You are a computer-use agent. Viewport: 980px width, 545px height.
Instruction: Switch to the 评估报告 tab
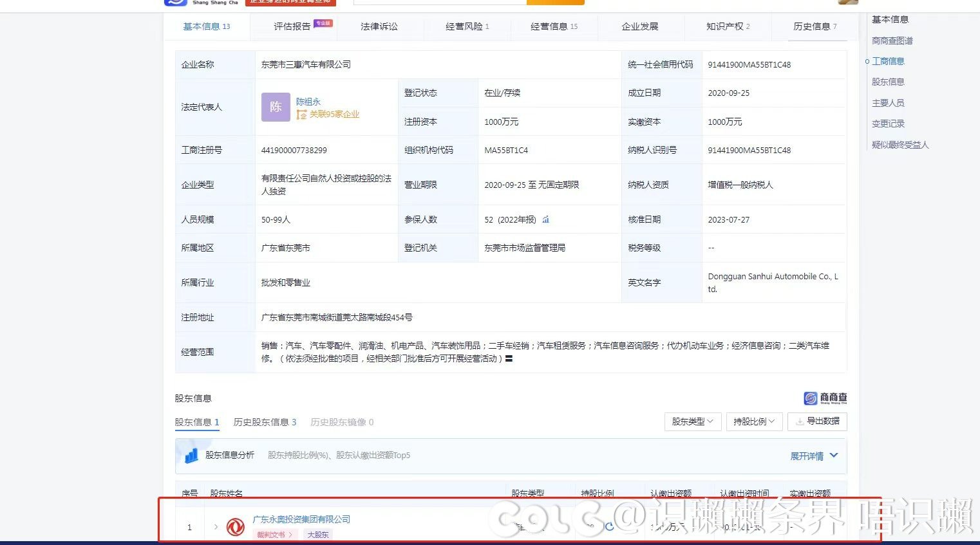pos(292,26)
